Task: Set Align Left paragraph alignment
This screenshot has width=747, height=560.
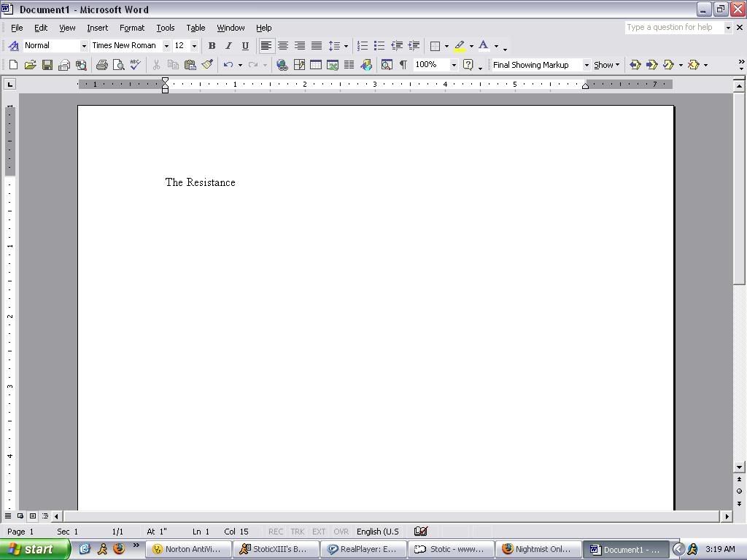Action: tap(266, 46)
